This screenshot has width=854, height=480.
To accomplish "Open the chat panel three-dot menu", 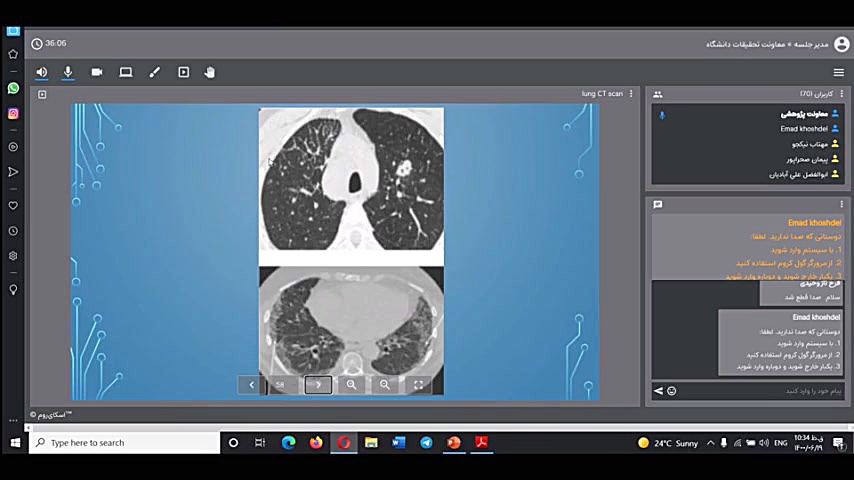I will click(x=842, y=204).
